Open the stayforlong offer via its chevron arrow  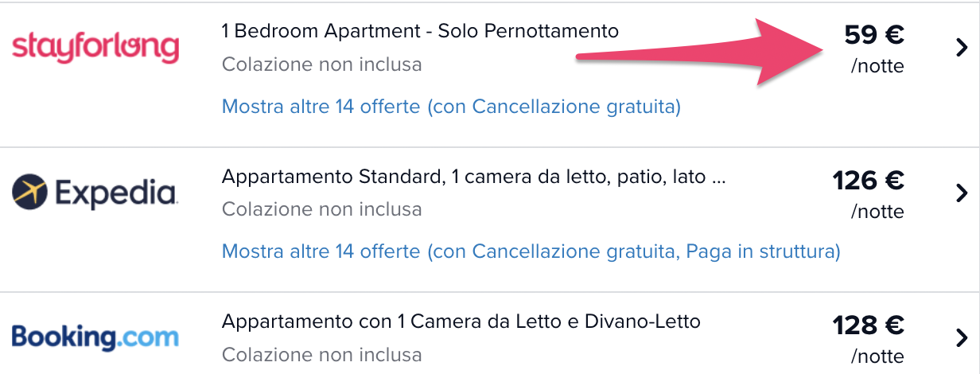[x=961, y=48]
